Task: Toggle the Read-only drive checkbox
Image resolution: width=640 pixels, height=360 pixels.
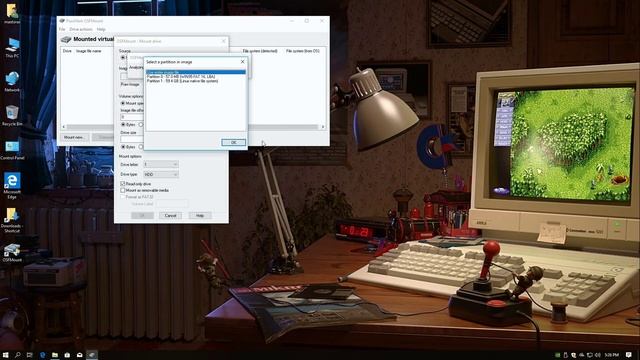Action: pyautogui.click(x=122, y=184)
